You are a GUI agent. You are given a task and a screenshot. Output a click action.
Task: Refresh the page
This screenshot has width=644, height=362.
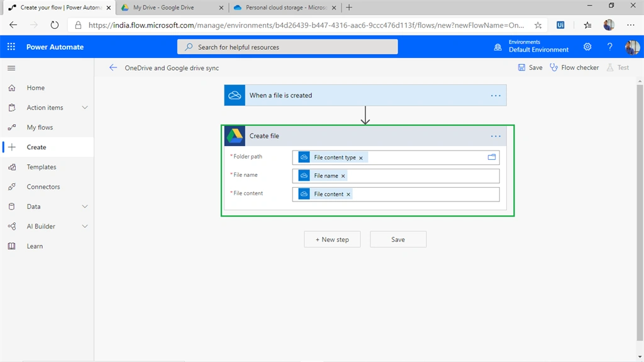coord(54,25)
